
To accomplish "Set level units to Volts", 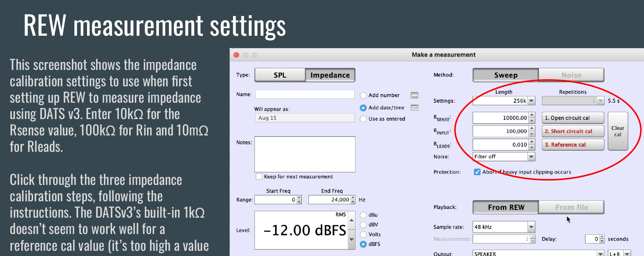I will (x=363, y=234).
